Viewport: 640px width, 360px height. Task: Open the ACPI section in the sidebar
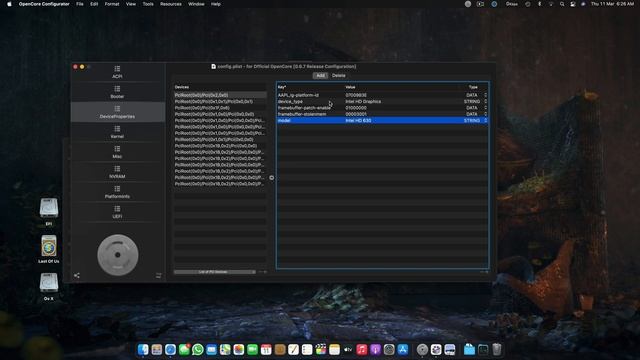(x=118, y=72)
